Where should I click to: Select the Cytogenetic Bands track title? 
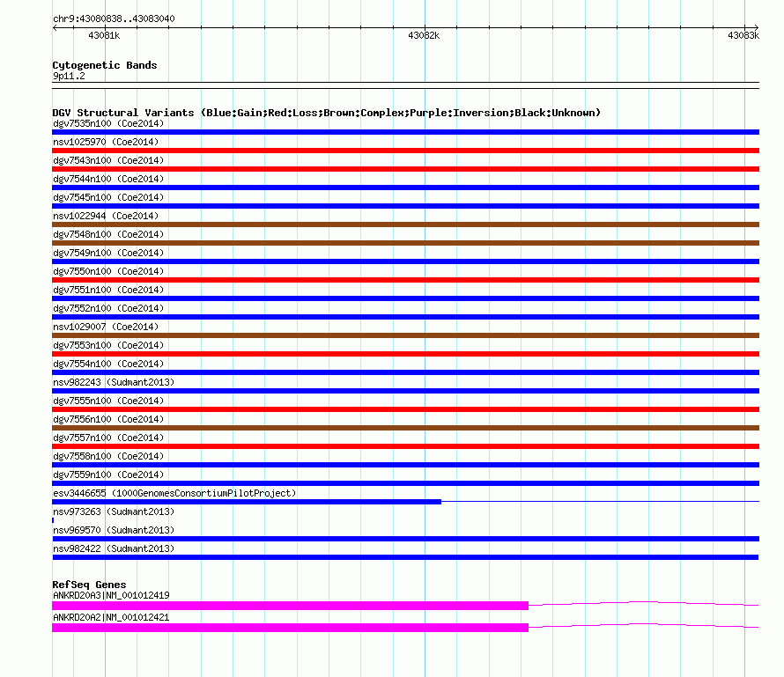105,65
